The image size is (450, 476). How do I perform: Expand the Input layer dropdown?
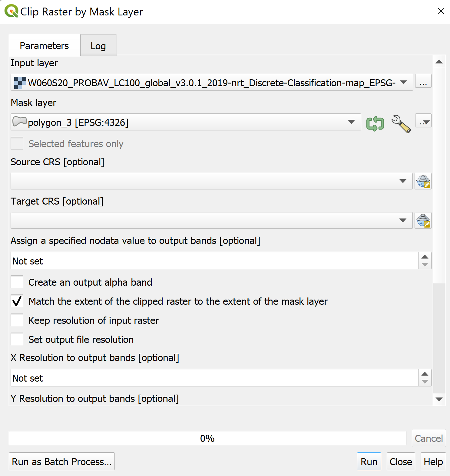pyautogui.click(x=403, y=82)
